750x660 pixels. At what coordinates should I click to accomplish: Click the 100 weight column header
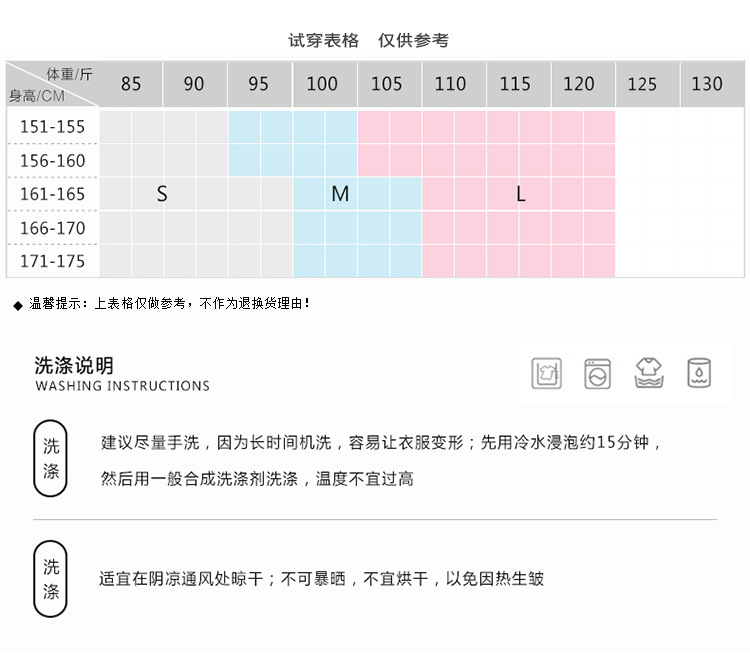tap(322, 85)
